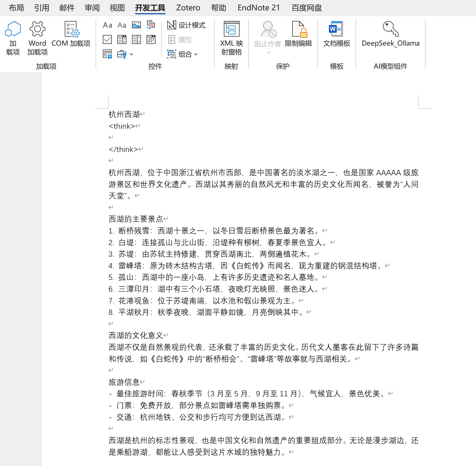The height and width of the screenshot is (466, 476).
Task: Insert drop-down list content control
Action: click(x=136, y=39)
